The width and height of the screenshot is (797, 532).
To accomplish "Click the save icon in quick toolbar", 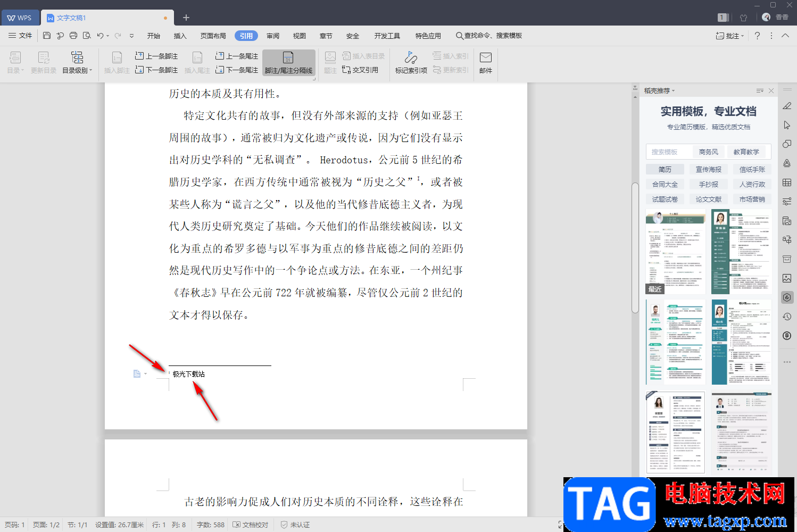I will 47,36.
